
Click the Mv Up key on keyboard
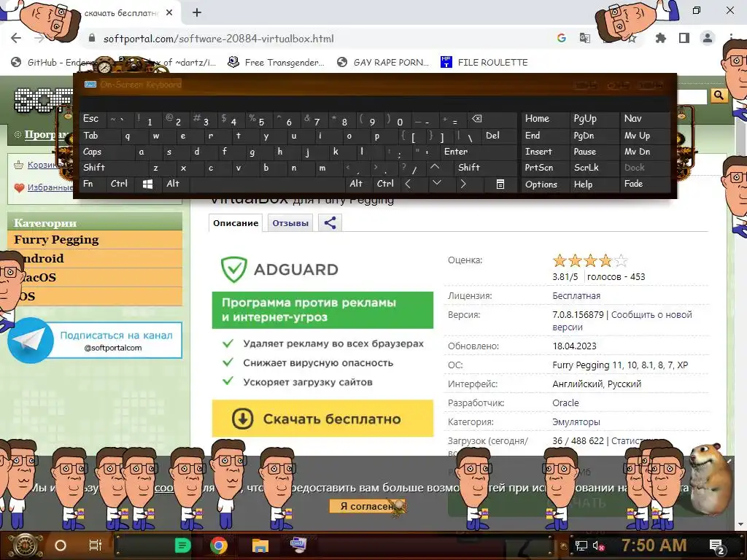[646, 136]
